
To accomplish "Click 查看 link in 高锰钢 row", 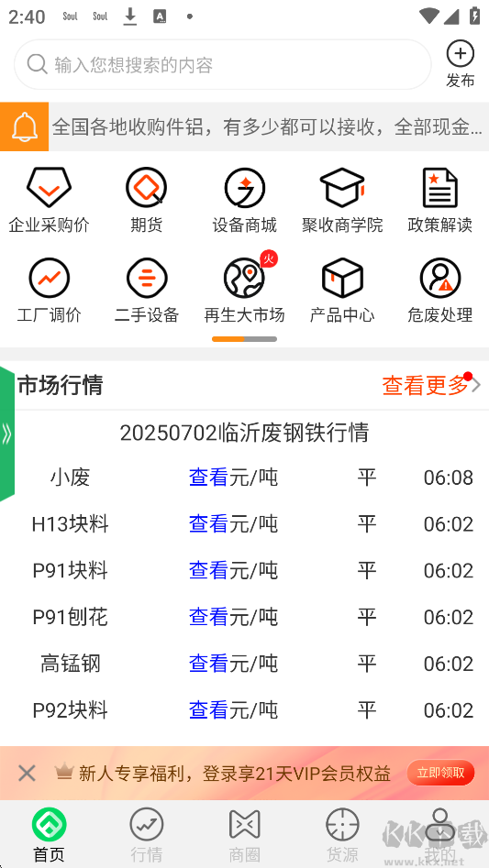I will click(x=208, y=664).
